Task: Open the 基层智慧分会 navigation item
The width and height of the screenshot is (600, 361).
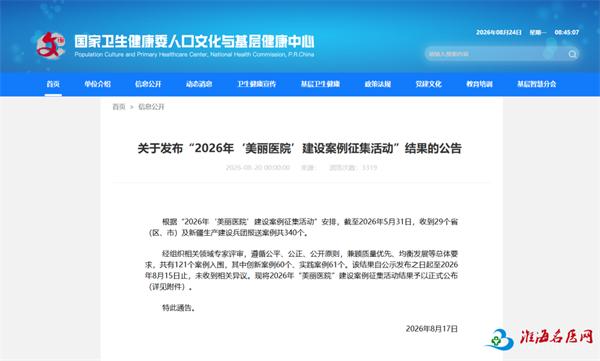Action: [536, 84]
